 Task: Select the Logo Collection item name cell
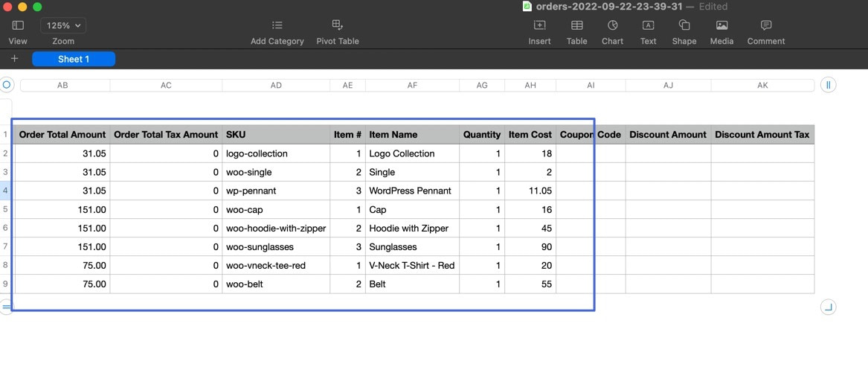412,153
